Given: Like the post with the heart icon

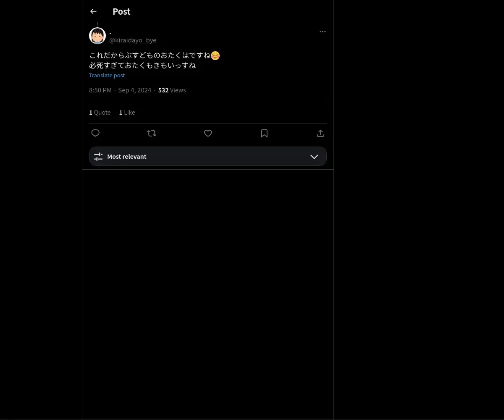Looking at the screenshot, I should pos(208,133).
